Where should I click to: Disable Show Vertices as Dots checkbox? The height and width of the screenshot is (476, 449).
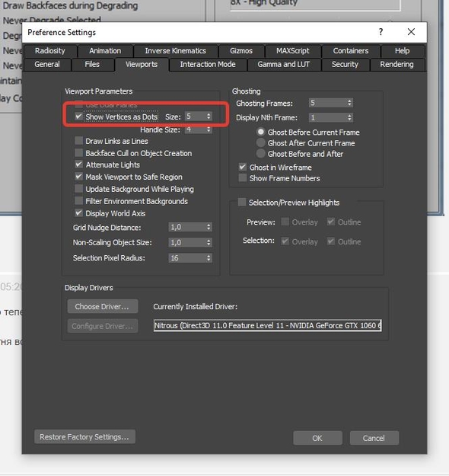78,117
